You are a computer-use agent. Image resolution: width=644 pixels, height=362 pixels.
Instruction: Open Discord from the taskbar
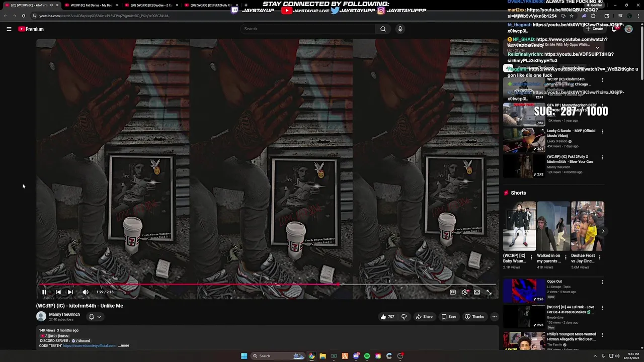[x=356, y=356]
